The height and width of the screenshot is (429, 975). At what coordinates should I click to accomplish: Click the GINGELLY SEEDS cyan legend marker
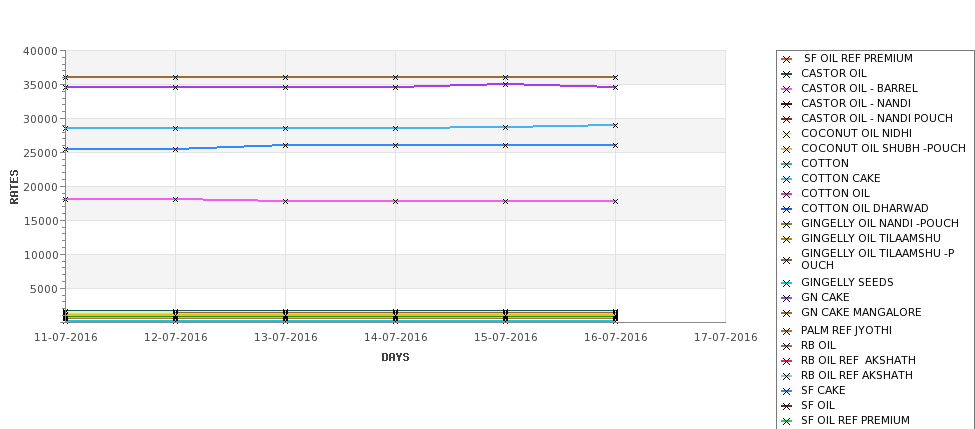(787, 283)
